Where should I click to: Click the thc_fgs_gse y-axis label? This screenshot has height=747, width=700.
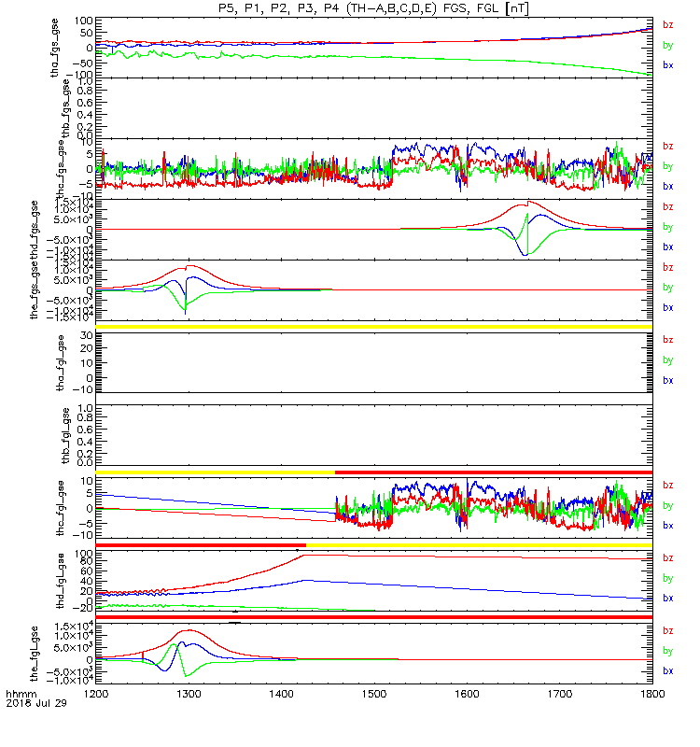(61, 169)
